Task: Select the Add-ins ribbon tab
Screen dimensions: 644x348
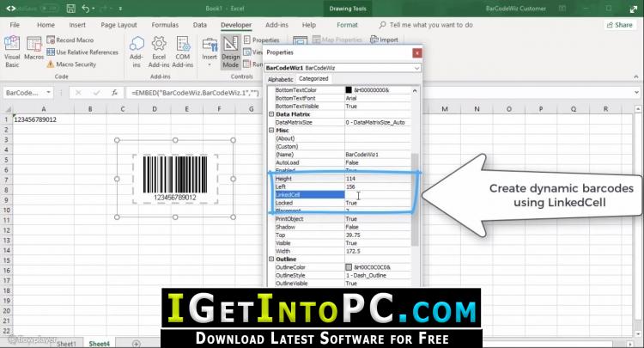Action: coord(276,25)
